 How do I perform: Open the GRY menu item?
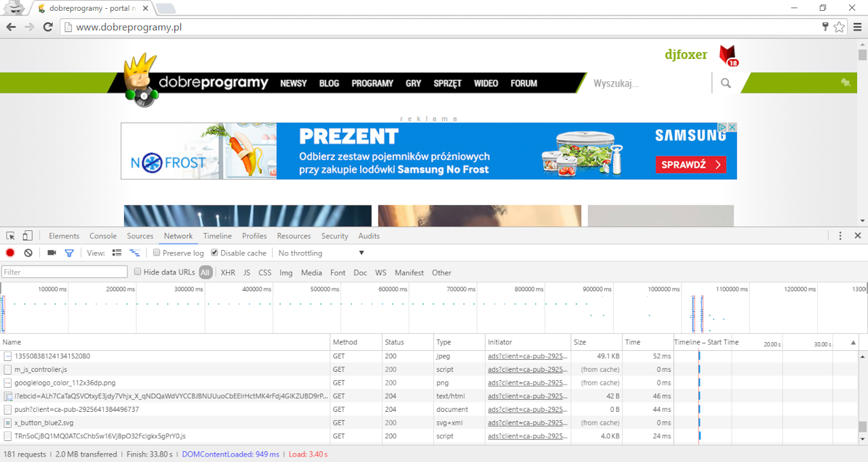(x=414, y=83)
